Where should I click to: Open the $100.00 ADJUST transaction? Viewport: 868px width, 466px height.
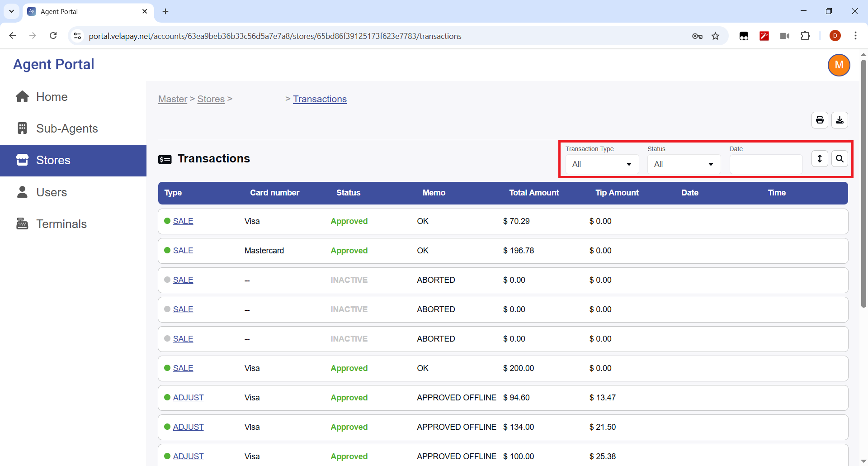point(188,456)
